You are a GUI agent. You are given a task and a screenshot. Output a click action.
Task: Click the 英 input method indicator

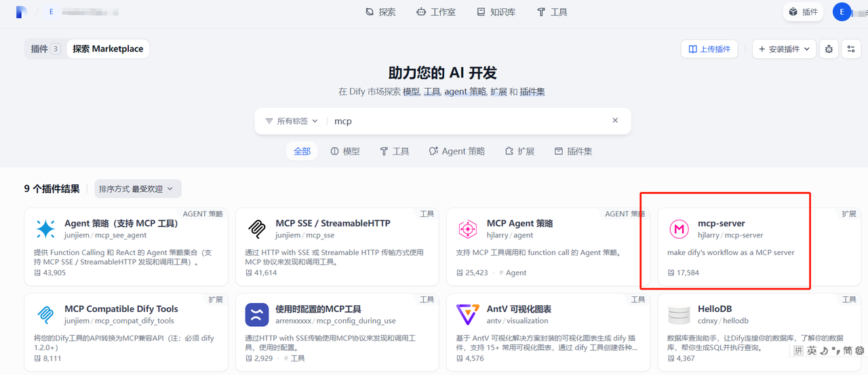pyautogui.click(x=812, y=351)
